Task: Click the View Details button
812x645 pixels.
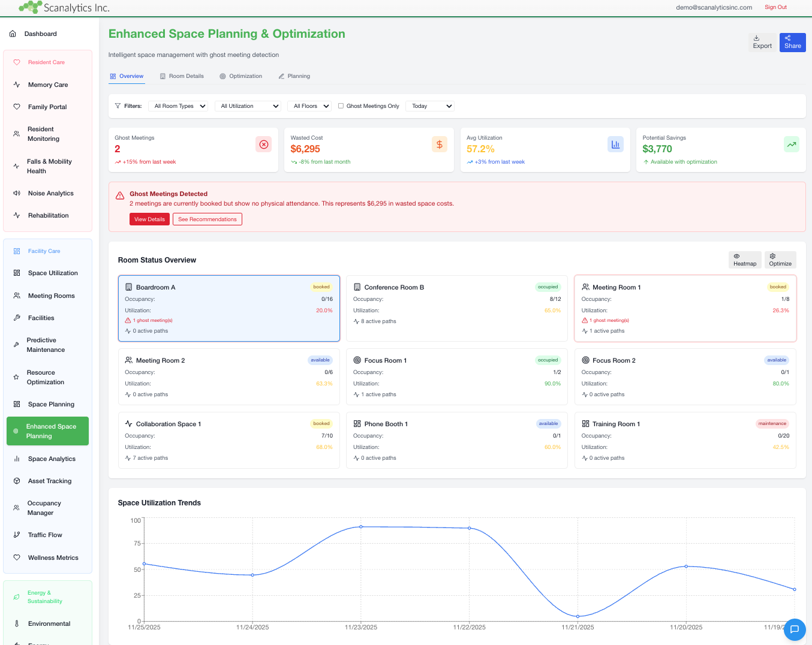Action: pyautogui.click(x=149, y=219)
